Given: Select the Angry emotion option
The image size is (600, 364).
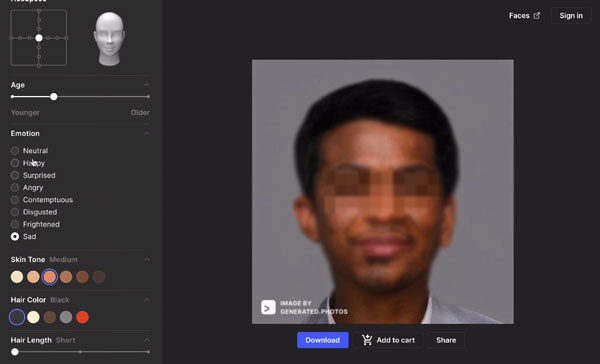Looking at the screenshot, I should 27,188.
